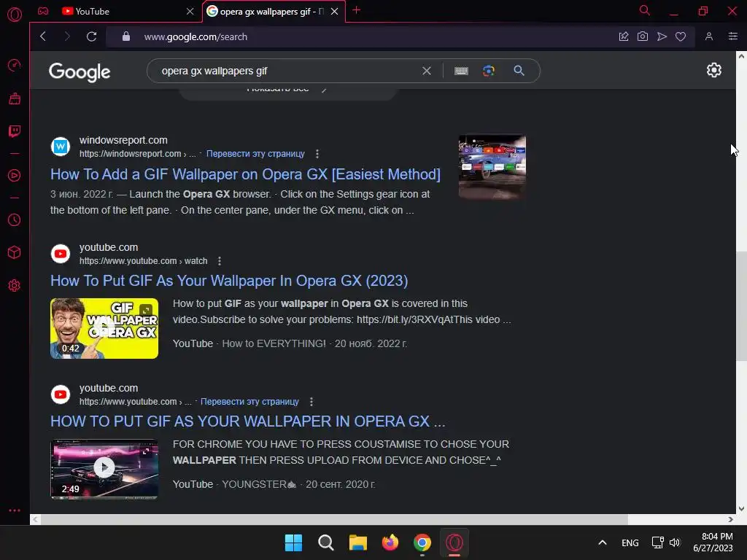Open taskbar Search
The width and height of the screenshot is (747, 560).
pos(326,542)
